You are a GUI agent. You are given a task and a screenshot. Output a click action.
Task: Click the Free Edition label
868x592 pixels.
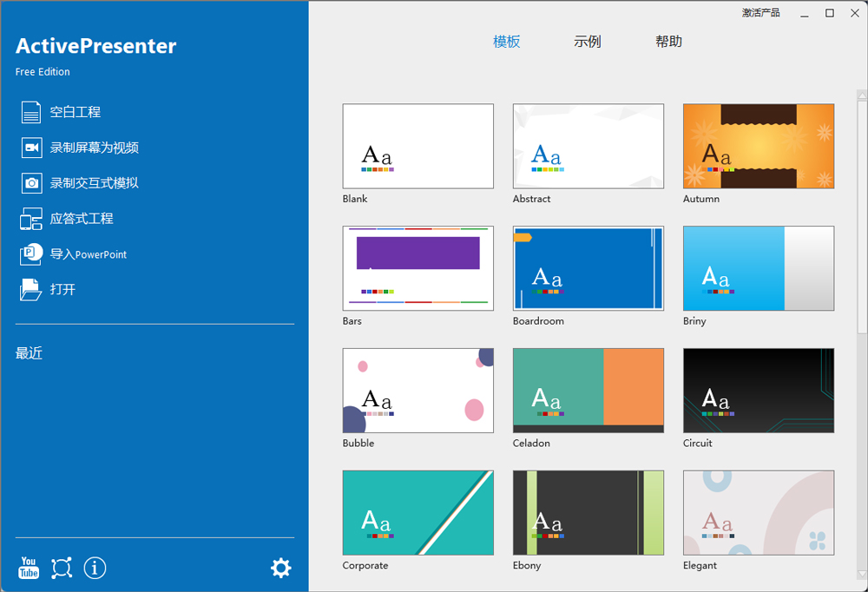[x=43, y=72]
